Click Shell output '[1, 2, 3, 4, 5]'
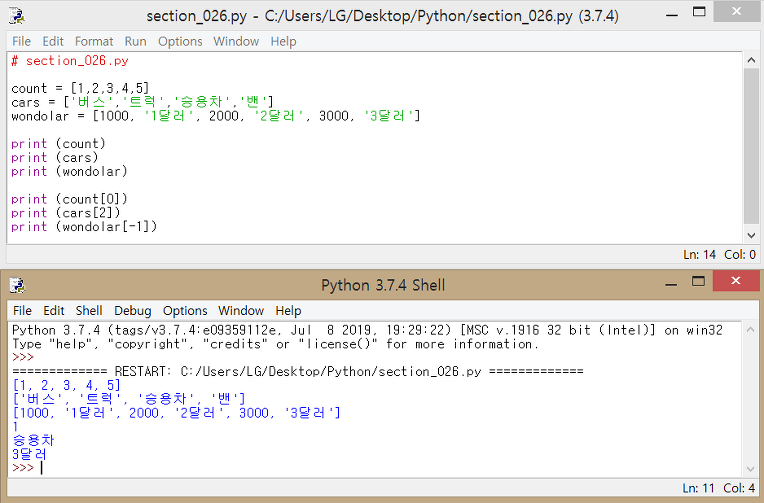The image size is (764, 503). point(66,385)
